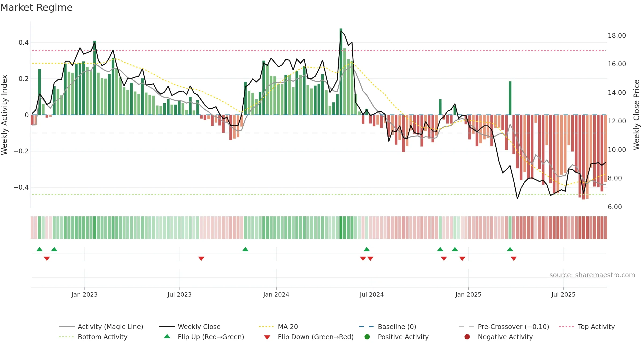Click the MA 20 legend entry
The height and width of the screenshot is (362, 644).
click(x=278, y=327)
